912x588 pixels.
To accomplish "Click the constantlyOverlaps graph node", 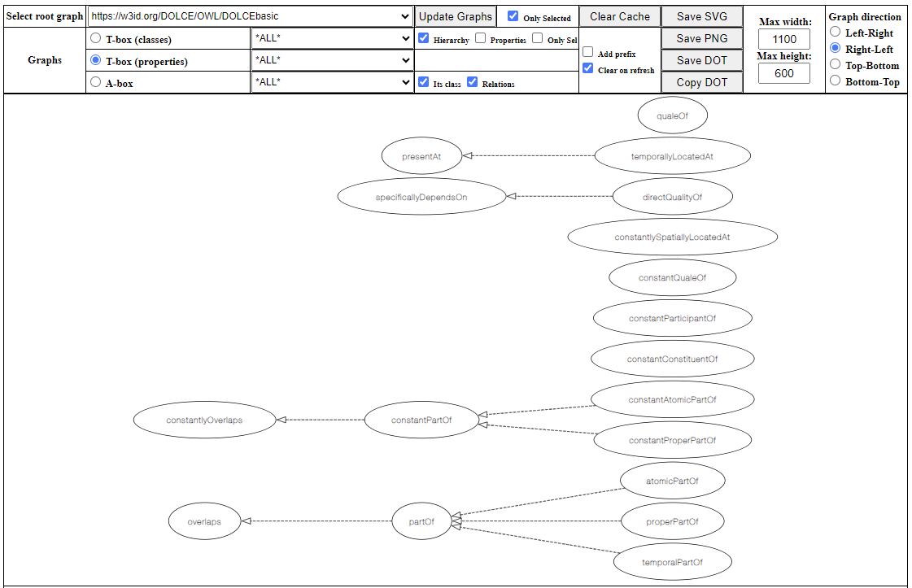I will 204,420.
